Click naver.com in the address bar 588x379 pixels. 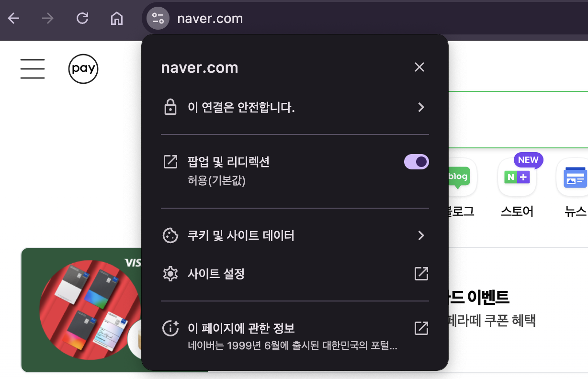[x=210, y=19]
